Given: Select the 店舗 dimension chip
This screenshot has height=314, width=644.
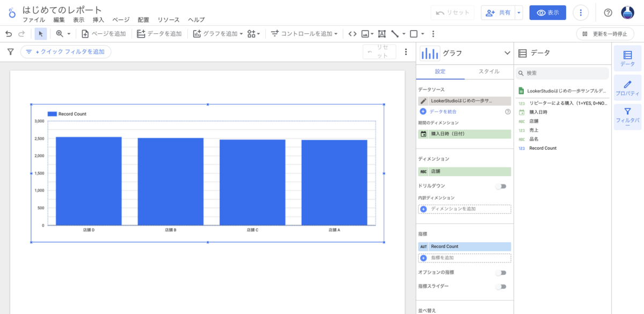Looking at the screenshot, I should click(x=465, y=172).
